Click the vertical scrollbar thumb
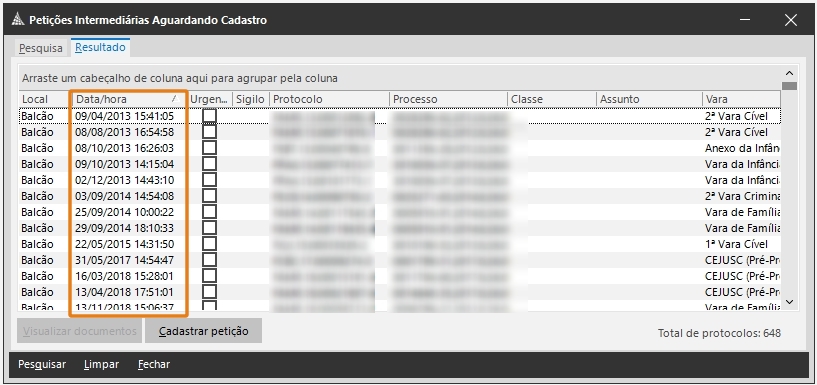 (789, 86)
